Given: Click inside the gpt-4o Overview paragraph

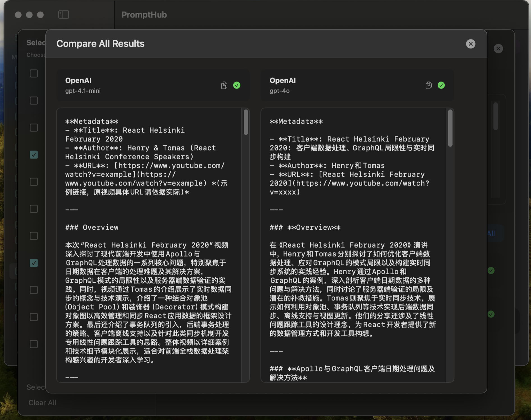Looking at the screenshot, I should (x=352, y=289).
